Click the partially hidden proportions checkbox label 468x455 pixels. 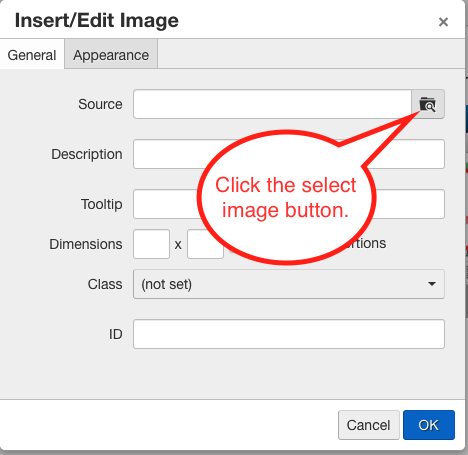click(x=366, y=243)
